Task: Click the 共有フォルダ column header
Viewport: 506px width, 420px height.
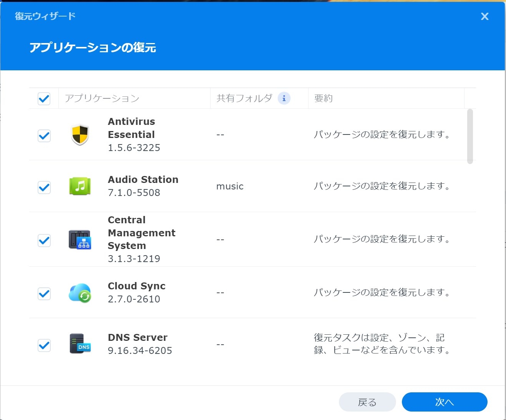Action: tap(244, 98)
